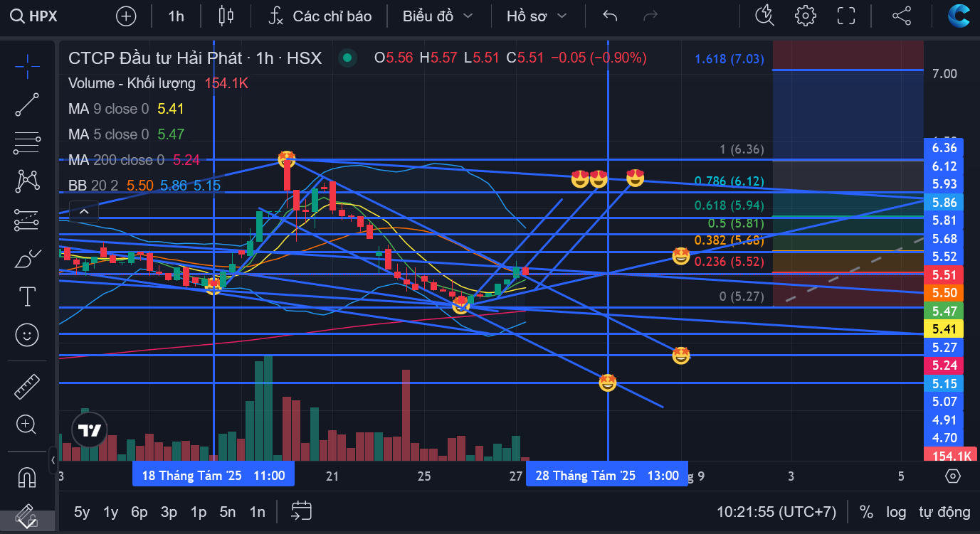Set chart range to 1p
Viewport: 980px width, 534px height.
click(x=198, y=512)
